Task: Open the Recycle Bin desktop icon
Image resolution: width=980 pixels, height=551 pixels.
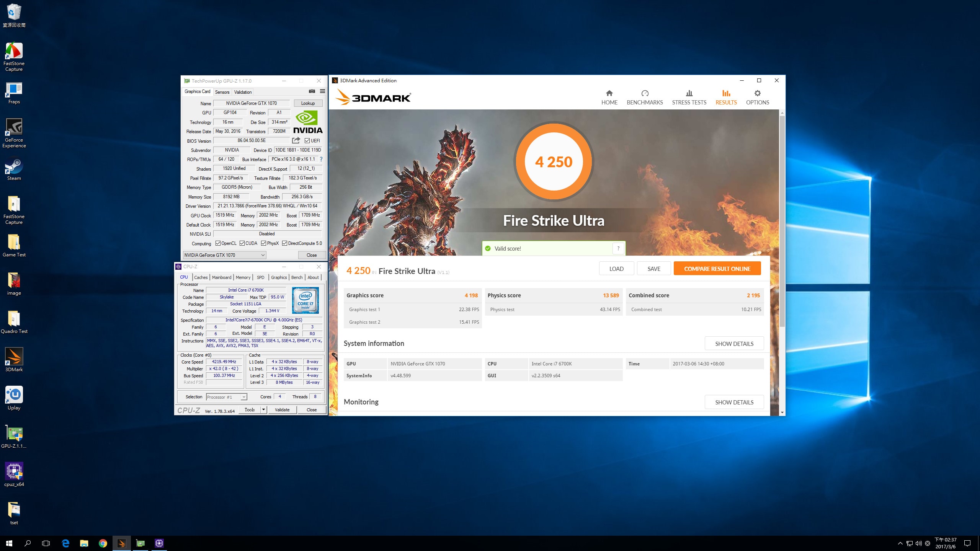Action: [14, 15]
